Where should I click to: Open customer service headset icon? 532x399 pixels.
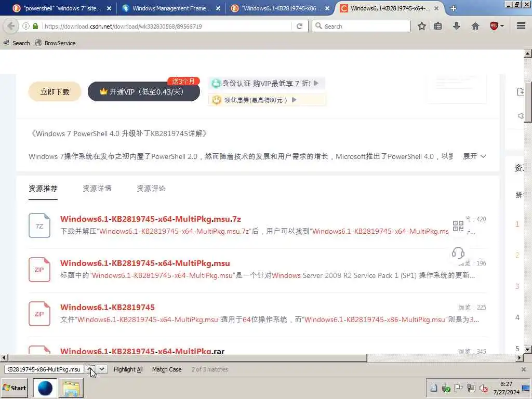coord(458,253)
